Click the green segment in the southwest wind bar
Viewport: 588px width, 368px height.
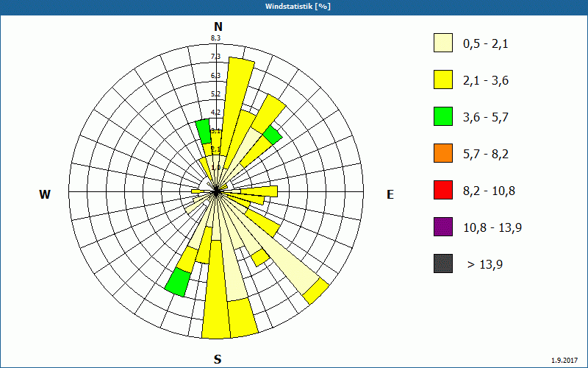click(x=178, y=283)
